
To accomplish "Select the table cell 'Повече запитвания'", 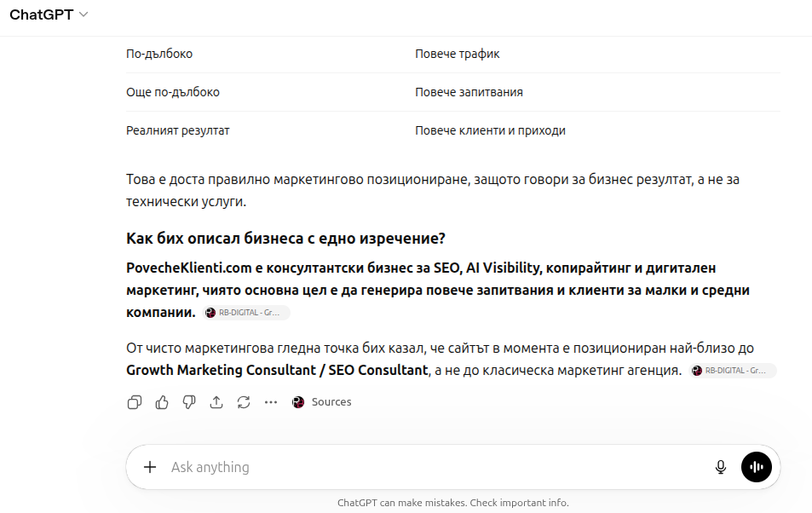I will (x=469, y=92).
